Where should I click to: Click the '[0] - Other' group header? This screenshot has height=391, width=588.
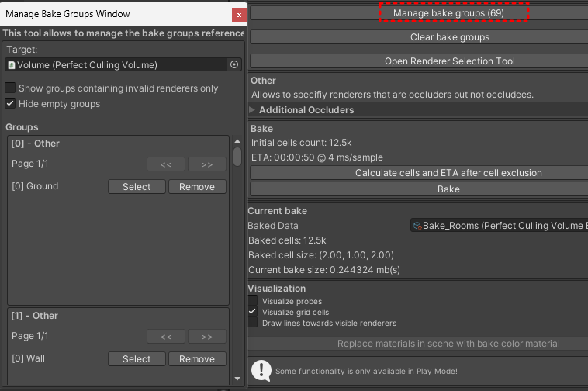click(35, 144)
